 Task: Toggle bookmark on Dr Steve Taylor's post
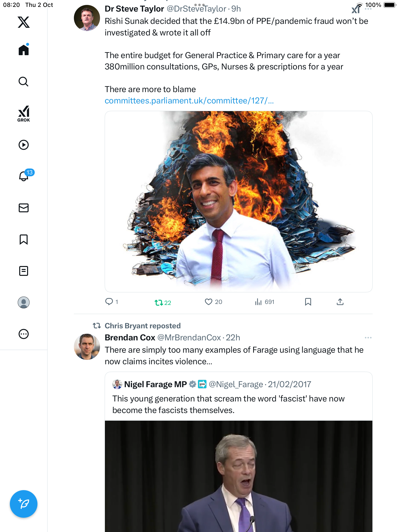pos(308,302)
